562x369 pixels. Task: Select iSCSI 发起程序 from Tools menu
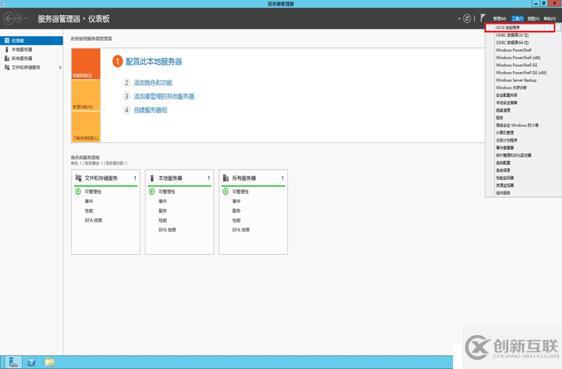[x=520, y=28]
